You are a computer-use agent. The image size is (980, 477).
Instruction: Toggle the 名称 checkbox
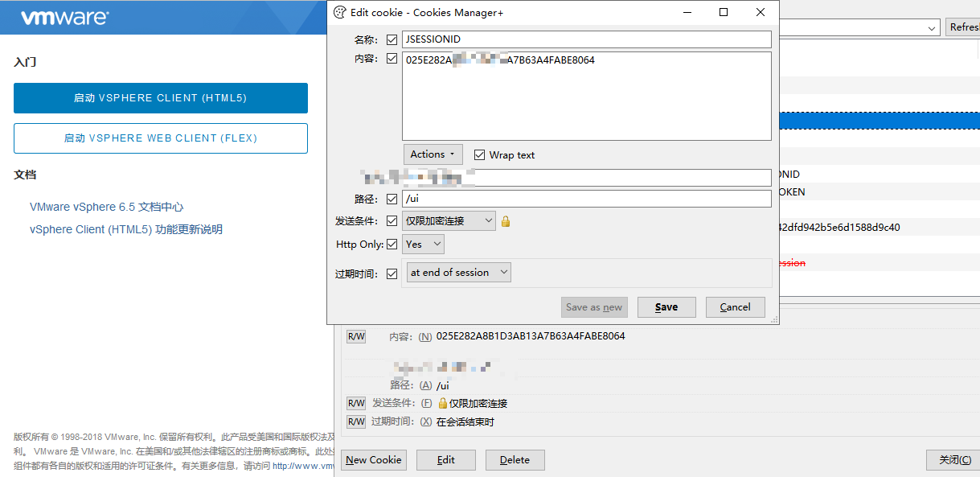(392, 39)
